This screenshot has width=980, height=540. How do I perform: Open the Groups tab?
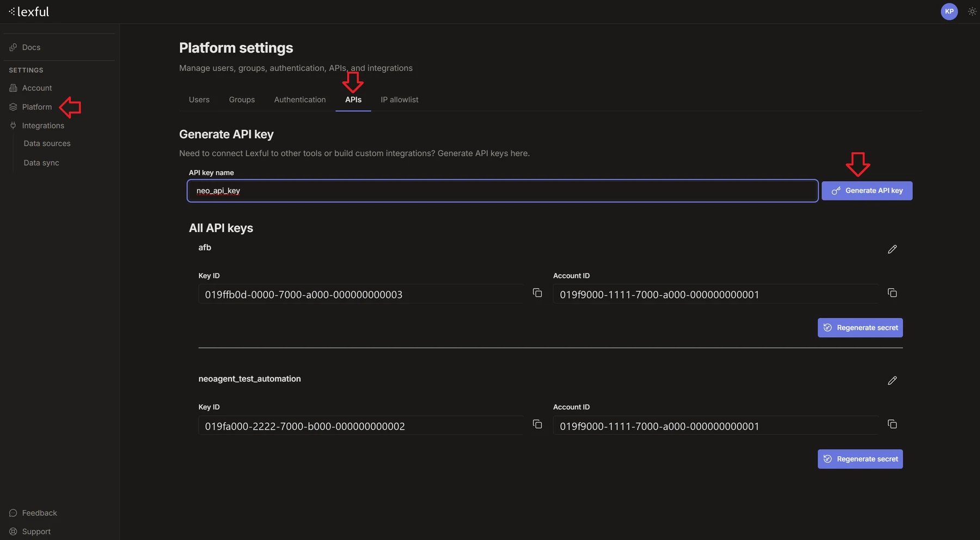tap(242, 100)
